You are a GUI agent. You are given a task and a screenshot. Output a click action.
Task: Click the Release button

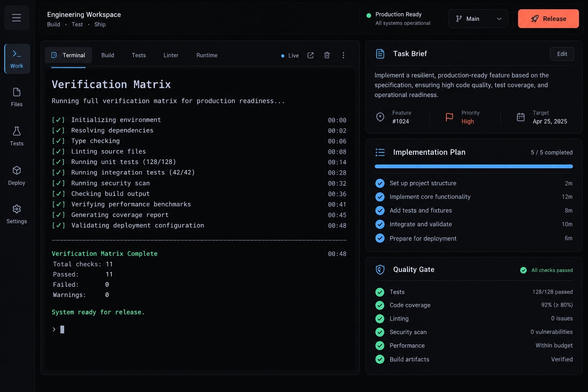tap(548, 19)
